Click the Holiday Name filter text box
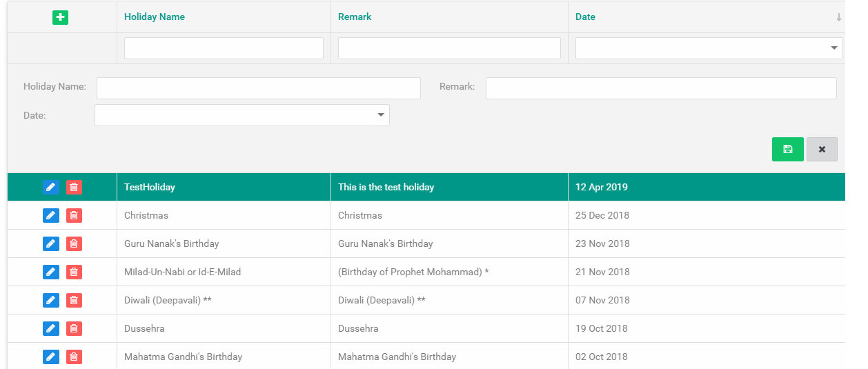The height and width of the screenshot is (369, 868). tap(224, 48)
